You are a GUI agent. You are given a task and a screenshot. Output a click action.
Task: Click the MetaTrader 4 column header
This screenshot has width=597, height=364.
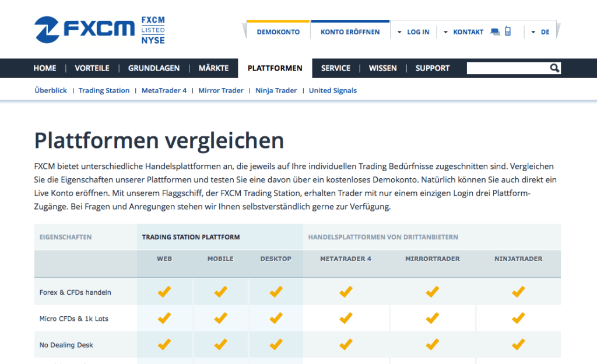tap(346, 259)
